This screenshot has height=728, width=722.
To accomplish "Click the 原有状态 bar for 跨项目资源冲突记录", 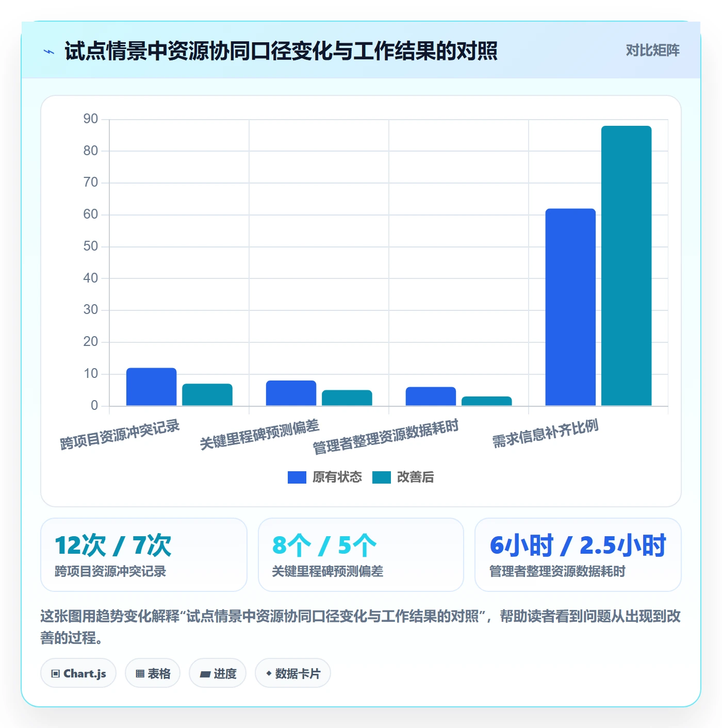I will (x=152, y=387).
